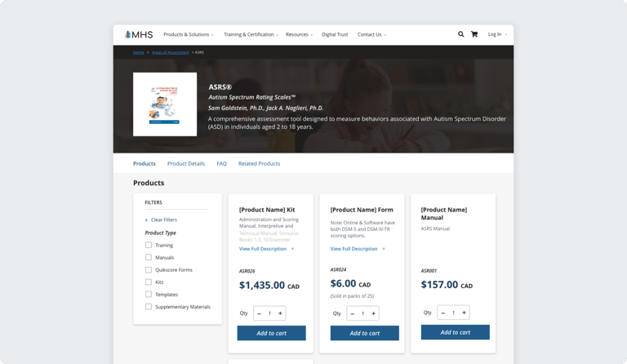Select the Templates filter checkbox

[149, 295]
